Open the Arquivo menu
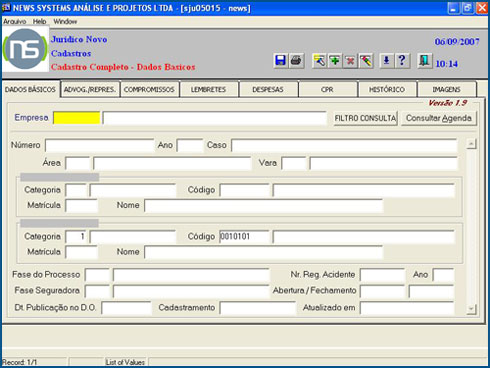 coord(15,21)
